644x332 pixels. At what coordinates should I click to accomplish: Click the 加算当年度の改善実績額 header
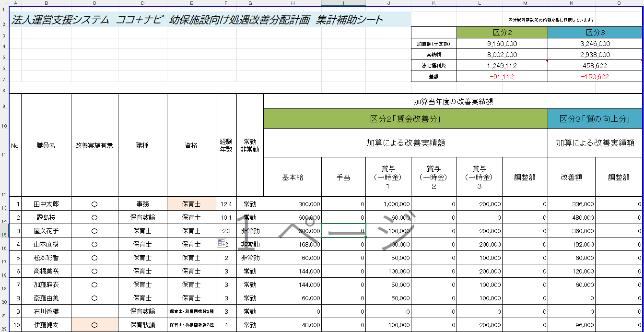click(453, 101)
